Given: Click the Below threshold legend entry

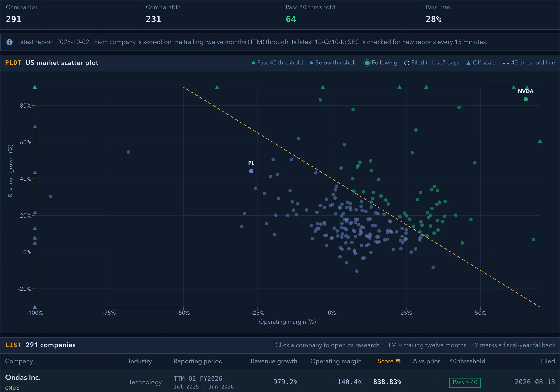Looking at the screenshot, I should pyautogui.click(x=334, y=63).
